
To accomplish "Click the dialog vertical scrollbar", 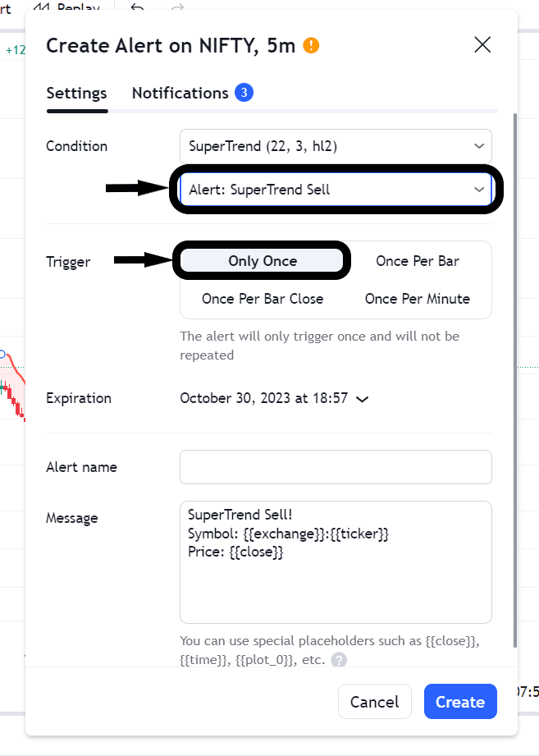I will pyautogui.click(x=514, y=369).
